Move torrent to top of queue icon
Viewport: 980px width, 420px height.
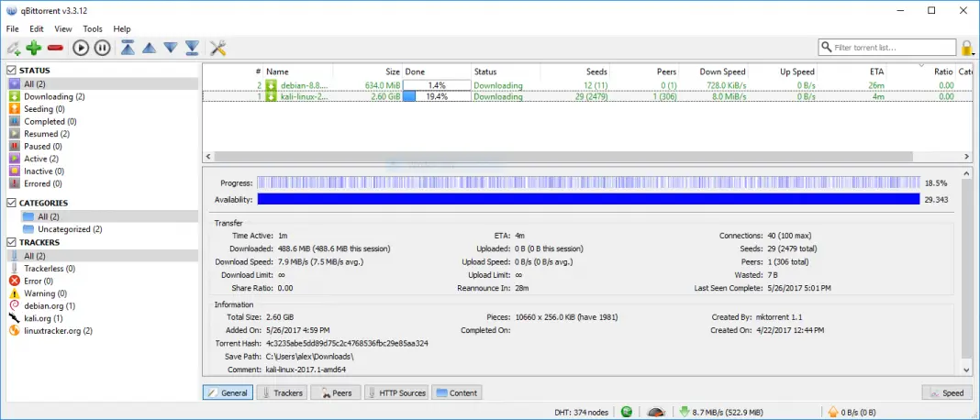tap(128, 48)
